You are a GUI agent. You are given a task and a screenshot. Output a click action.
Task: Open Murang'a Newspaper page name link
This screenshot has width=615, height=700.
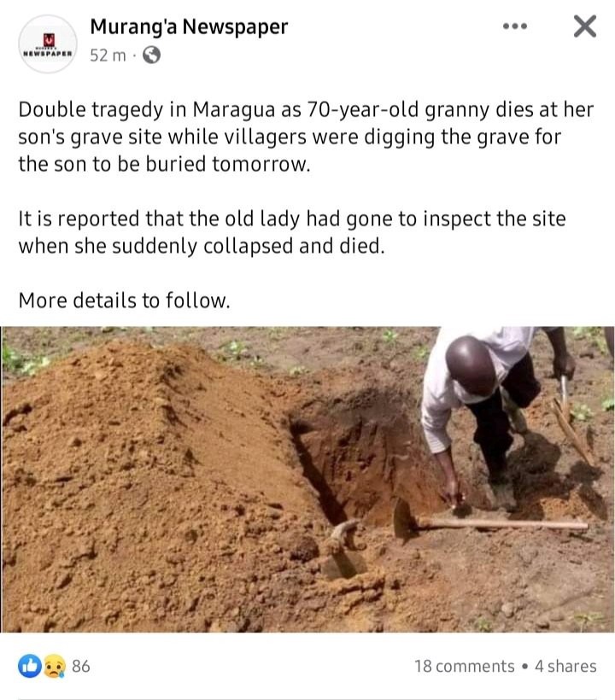tap(189, 26)
